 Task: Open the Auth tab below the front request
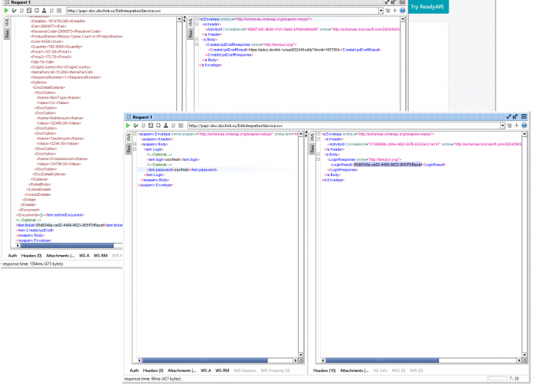134,371
